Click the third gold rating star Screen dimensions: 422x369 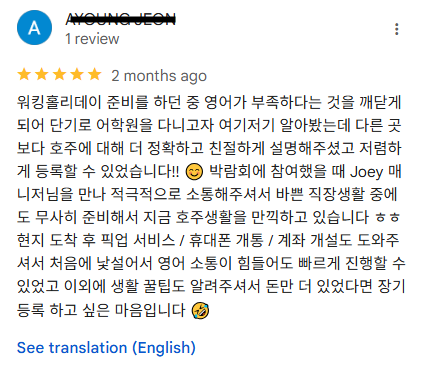(59, 74)
